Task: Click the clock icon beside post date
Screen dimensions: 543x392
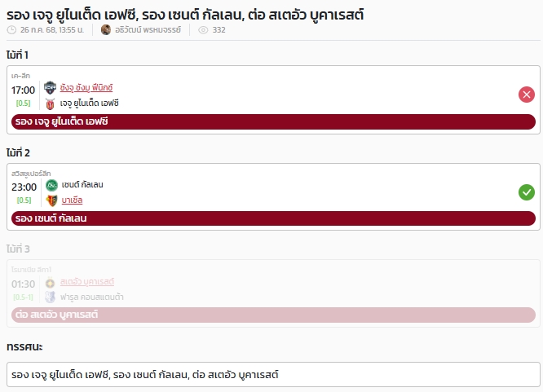Action: [11, 30]
